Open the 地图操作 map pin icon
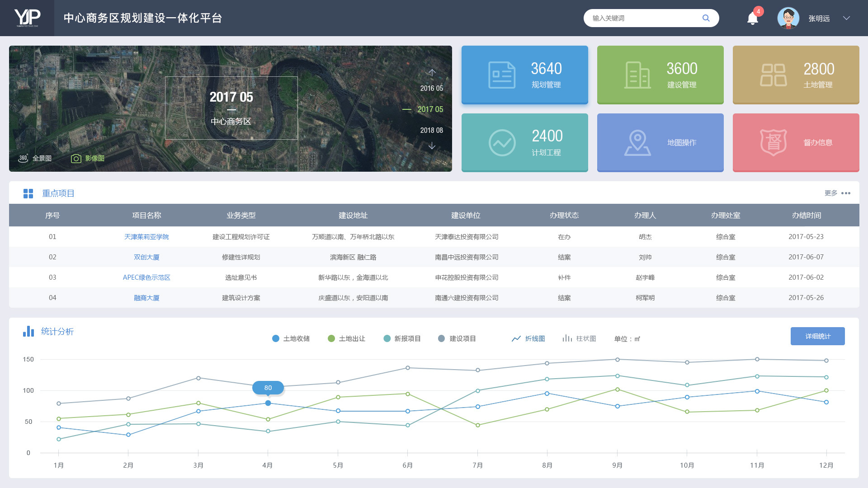 (x=637, y=143)
